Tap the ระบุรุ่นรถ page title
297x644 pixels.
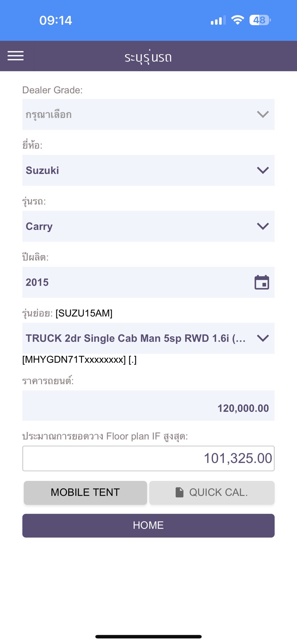point(148,57)
